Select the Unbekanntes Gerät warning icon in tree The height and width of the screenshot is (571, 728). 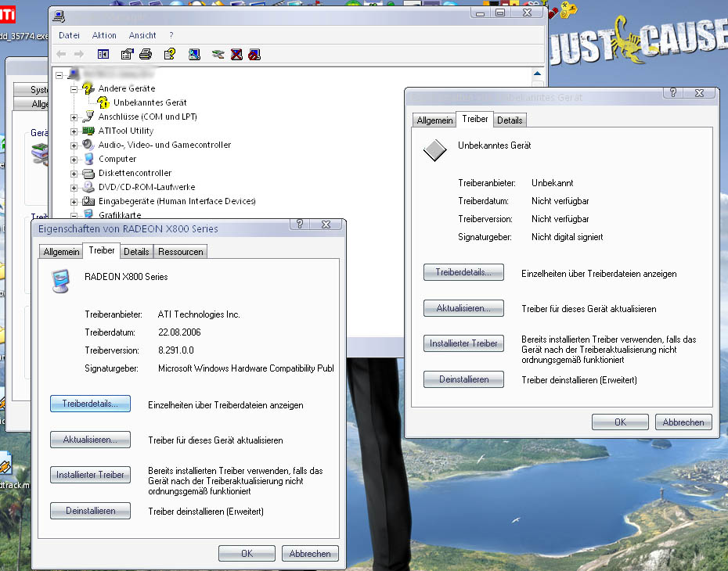[103, 102]
